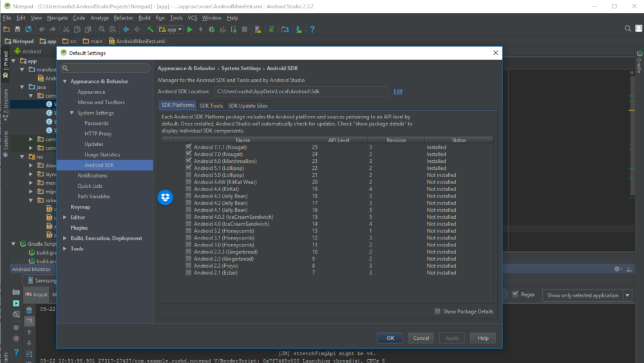Open Search Everywhere magnifier icon
Screen dimensions: 644x363
[x=629, y=29]
